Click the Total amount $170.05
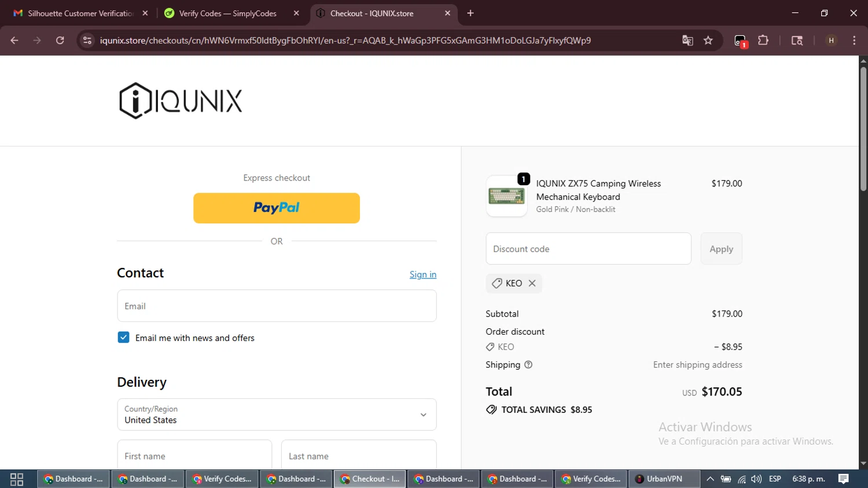Image resolution: width=868 pixels, height=488 pixels. point(722,392)
